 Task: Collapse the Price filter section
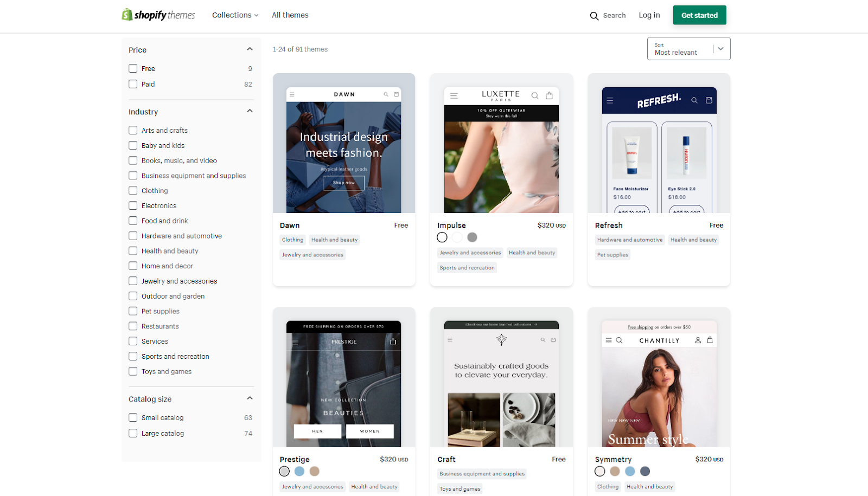point(250,48)
